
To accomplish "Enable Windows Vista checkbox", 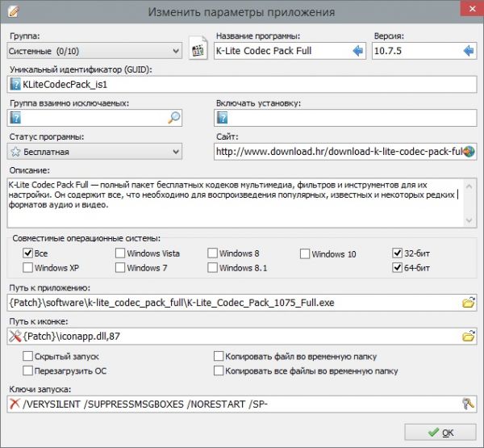I will (120, 253).
